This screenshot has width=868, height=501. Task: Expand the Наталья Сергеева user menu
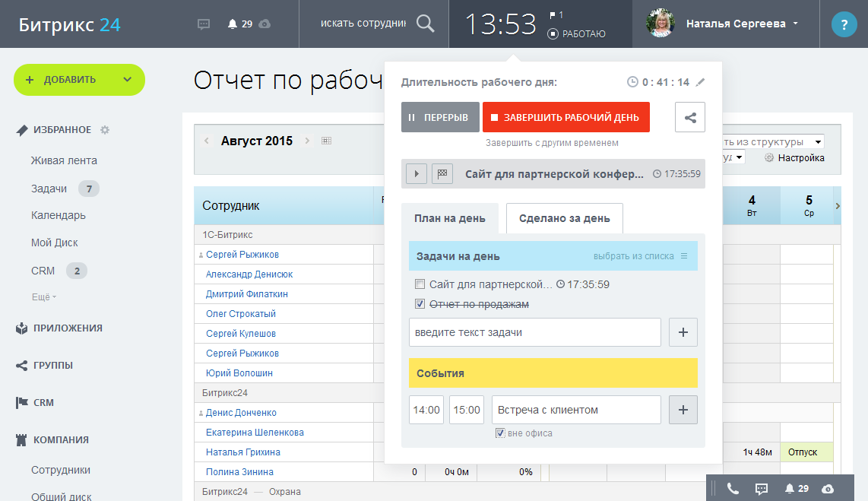point(795,24)
